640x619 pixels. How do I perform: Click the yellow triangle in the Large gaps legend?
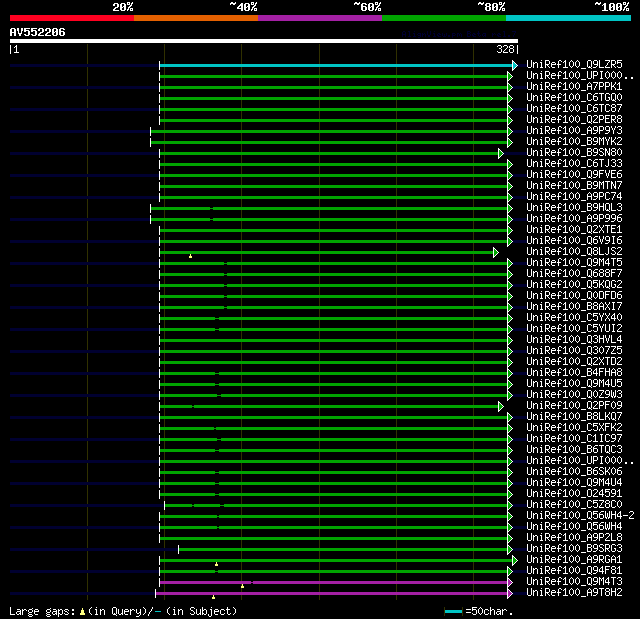click(82, 611)
